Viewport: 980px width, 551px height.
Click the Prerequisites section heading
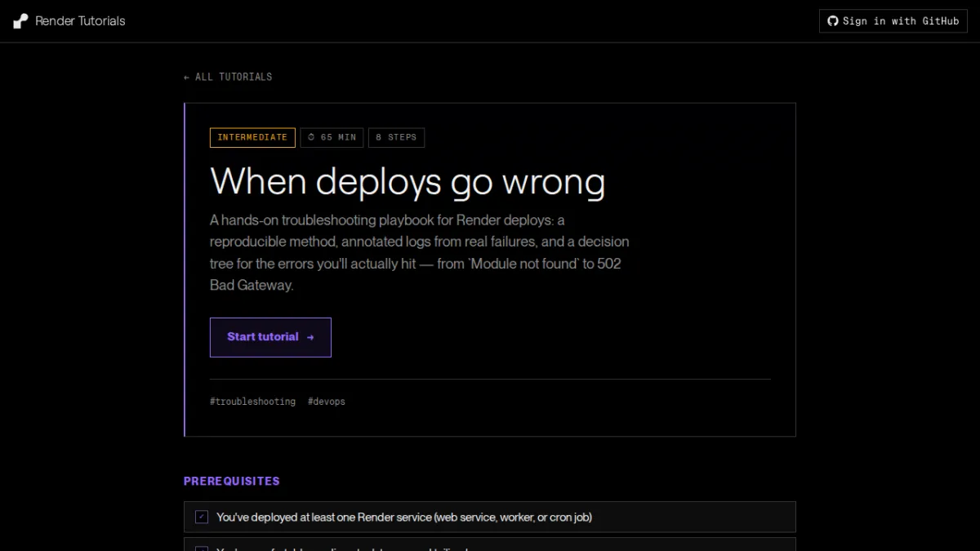click(231, 482)
